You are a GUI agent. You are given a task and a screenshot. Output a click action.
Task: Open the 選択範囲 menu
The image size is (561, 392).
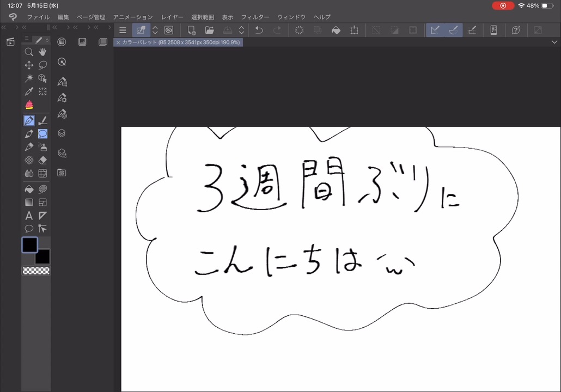point(203,17)
